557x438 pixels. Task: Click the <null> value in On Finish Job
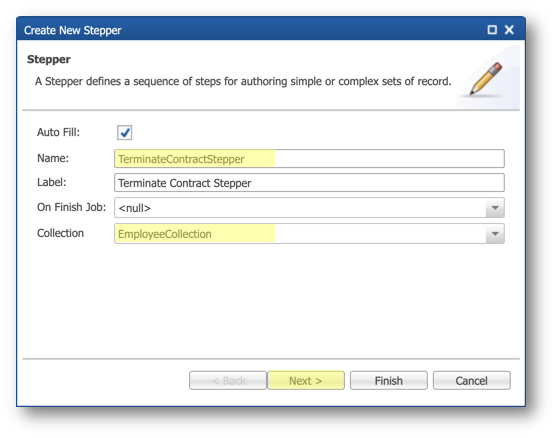(x=135, y=208)
